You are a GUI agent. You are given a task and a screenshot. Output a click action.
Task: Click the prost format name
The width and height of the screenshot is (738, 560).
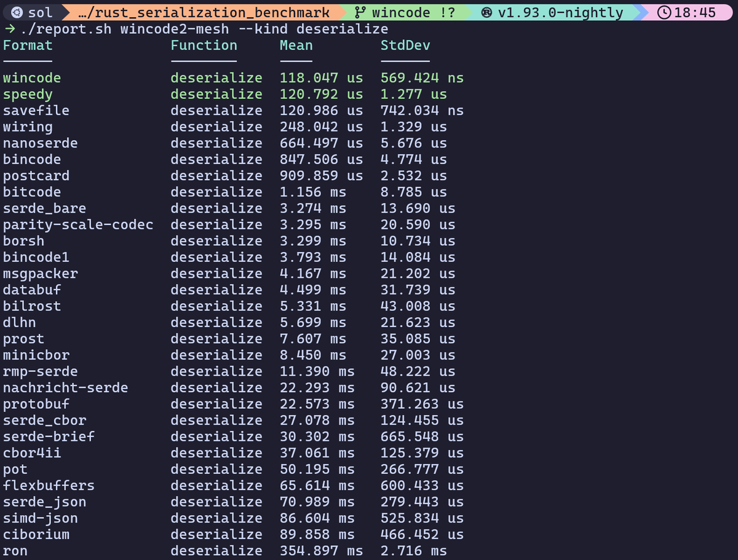coord(23,339)
